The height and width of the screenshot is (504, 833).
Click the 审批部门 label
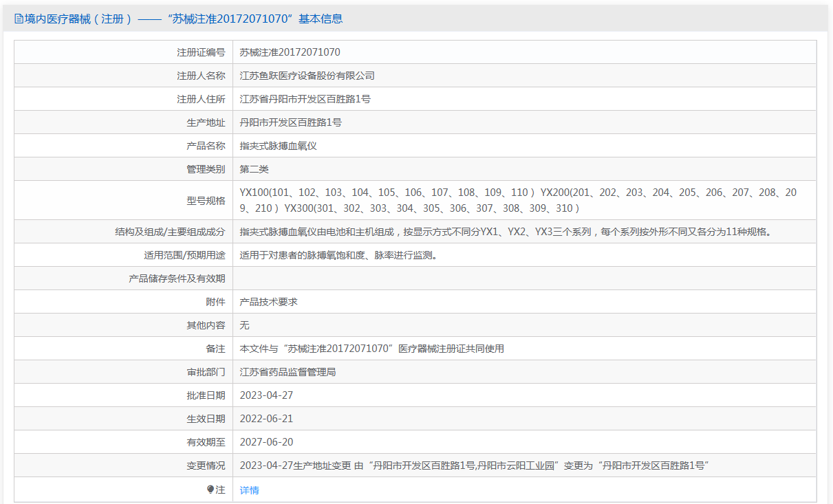coord(206,372)
